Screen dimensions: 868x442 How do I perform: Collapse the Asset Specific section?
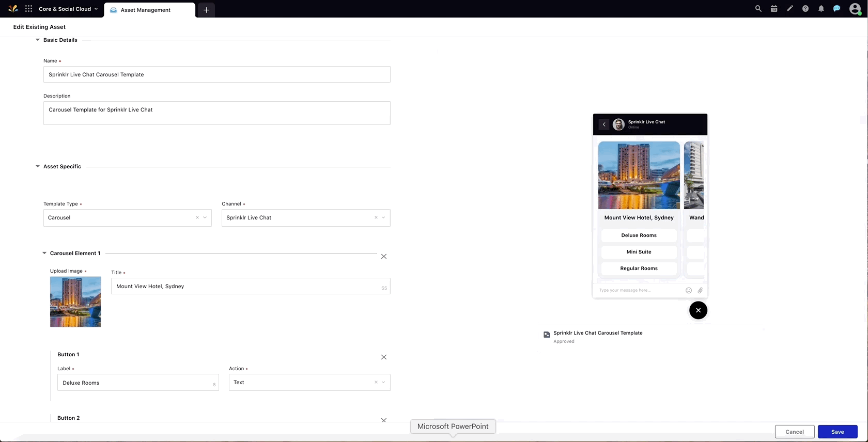coord(38,166)
